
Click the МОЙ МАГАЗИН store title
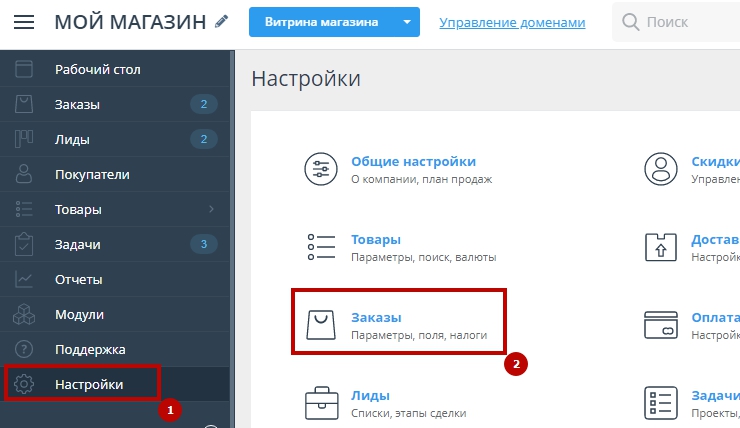(x=130, y=22)
